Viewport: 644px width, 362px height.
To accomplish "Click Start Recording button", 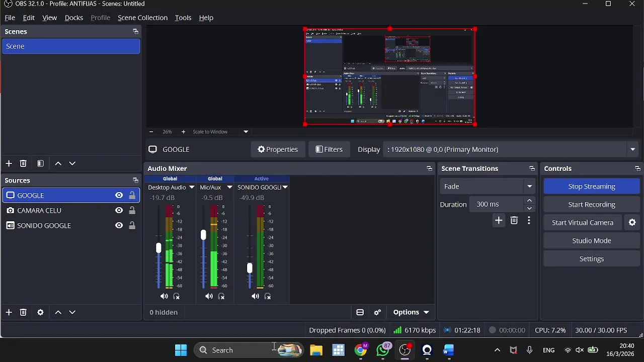I will (x=592, y=205).
